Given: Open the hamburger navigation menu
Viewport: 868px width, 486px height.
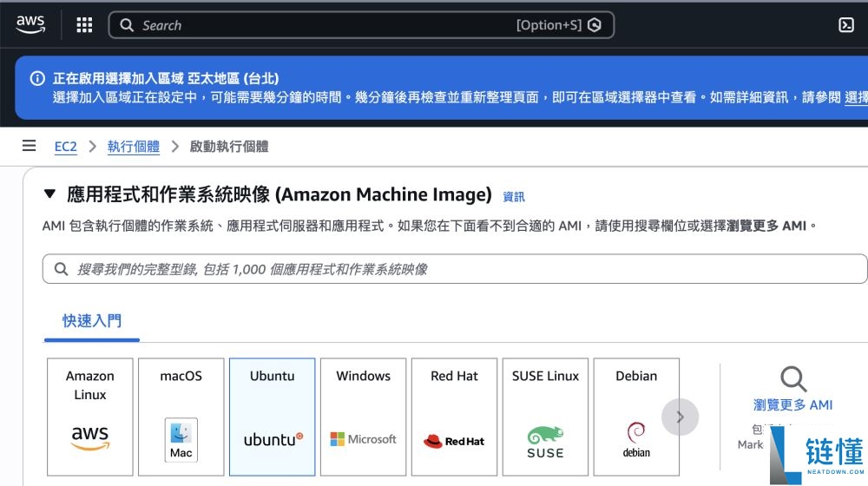Looking at the screenshot, I should click(x=29, y=146).
